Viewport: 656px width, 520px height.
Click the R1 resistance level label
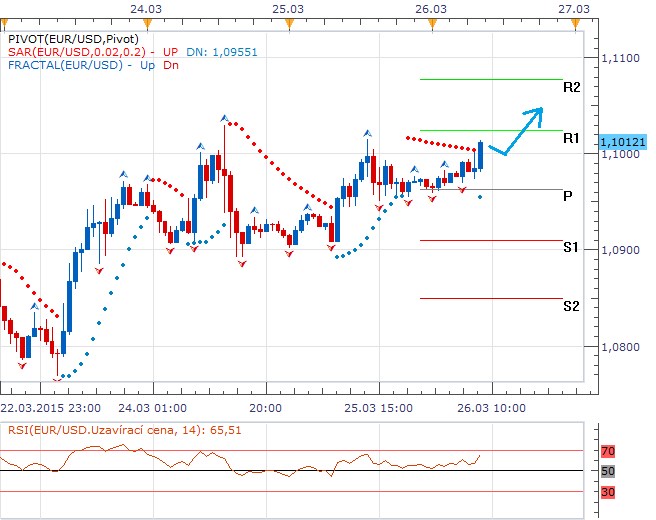click(x=572, y=138)
